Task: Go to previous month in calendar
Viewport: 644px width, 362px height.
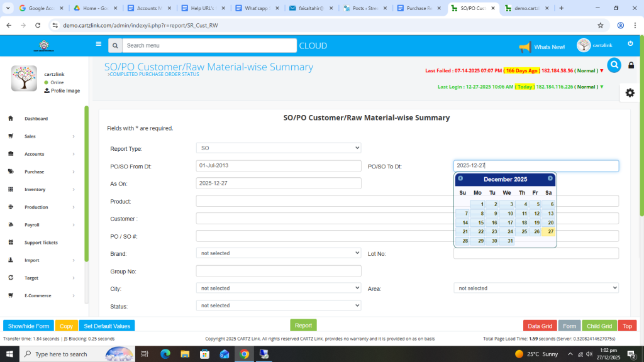Action: (x=460, y=178)
